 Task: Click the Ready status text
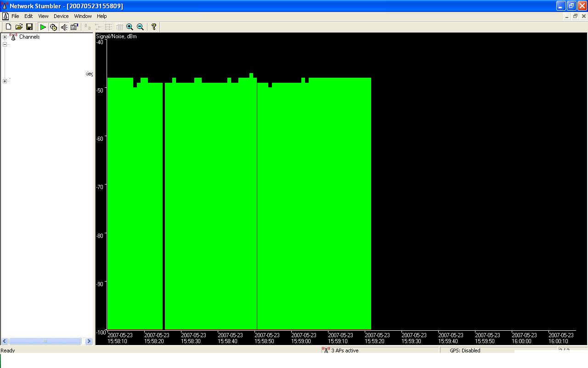8,351
